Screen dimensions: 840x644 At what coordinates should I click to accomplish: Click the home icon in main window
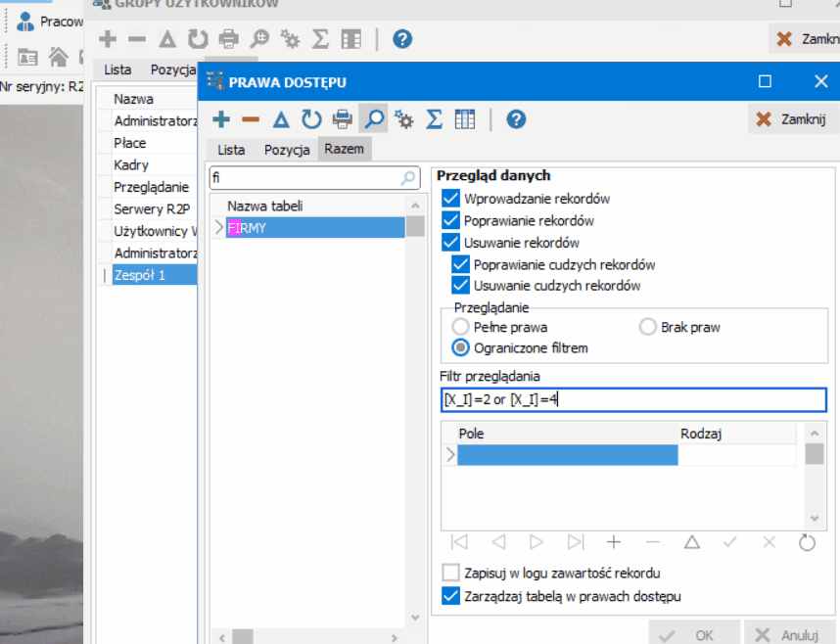click(x=59, y=57)
